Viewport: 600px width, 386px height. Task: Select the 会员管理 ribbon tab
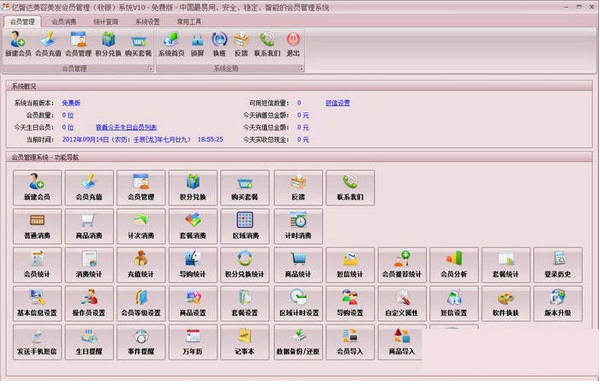[22, 22]
